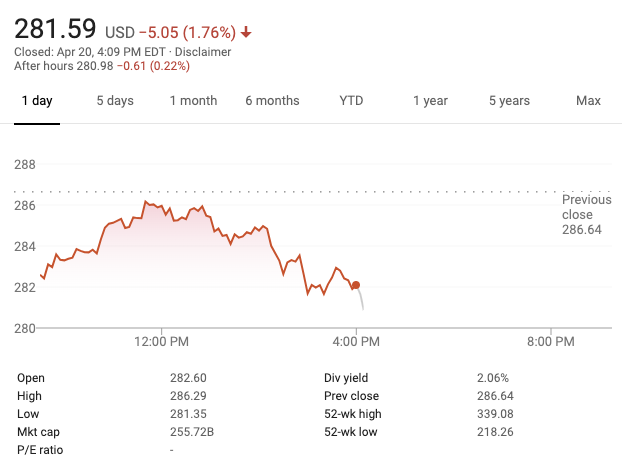Click the 281.59 main price text
Viewport: 622px width, 469px height.
pyautogui.click(x=55, y=26)
